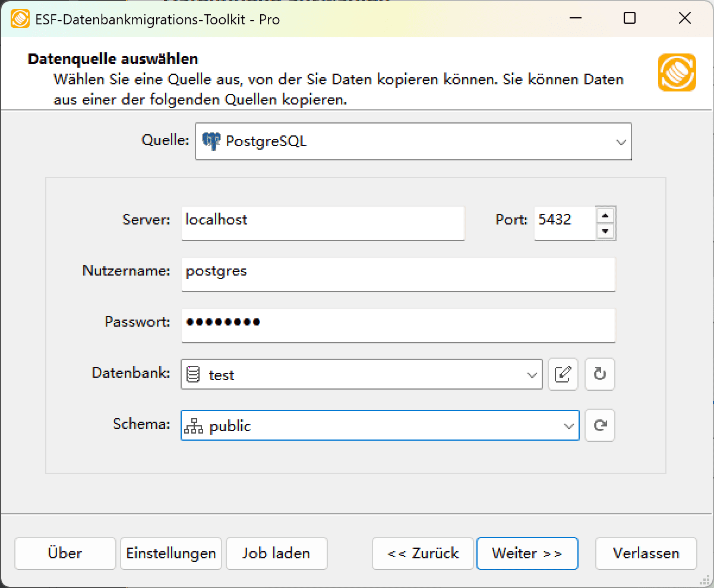Expand the Datenbank dropdown list
The height and width of the screenshot is (588, 714).
531,374
